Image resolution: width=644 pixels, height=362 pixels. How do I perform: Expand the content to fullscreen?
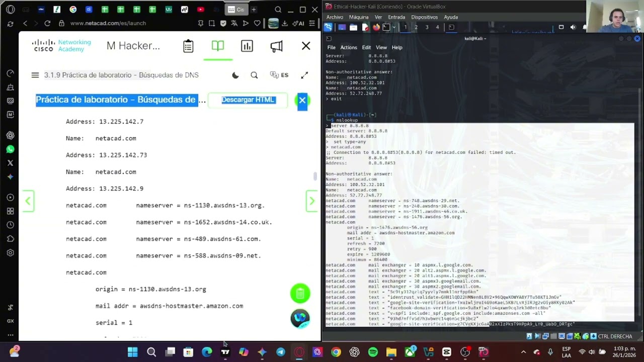click(x=304, y=75)
